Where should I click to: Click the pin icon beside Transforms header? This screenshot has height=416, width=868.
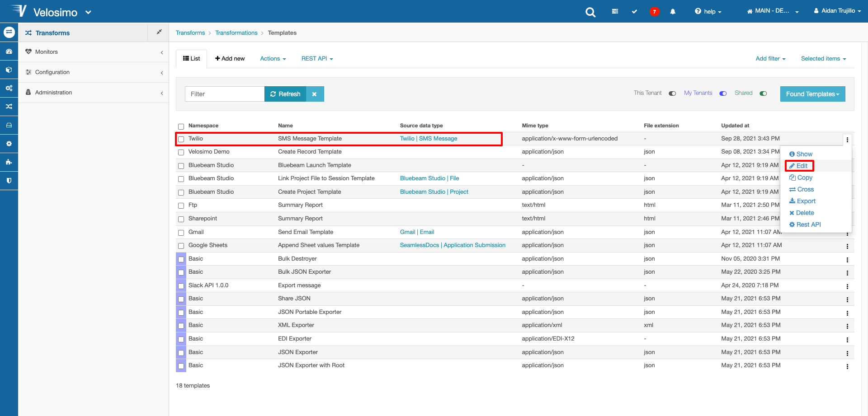tap(159, 32)
